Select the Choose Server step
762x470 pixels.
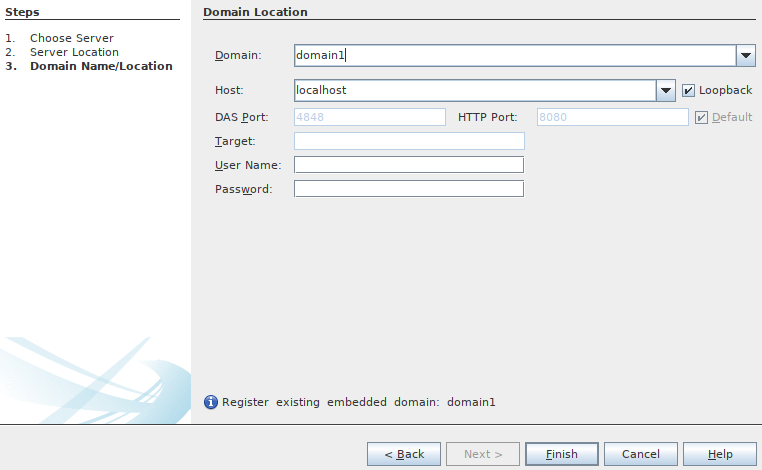(71, 38)
